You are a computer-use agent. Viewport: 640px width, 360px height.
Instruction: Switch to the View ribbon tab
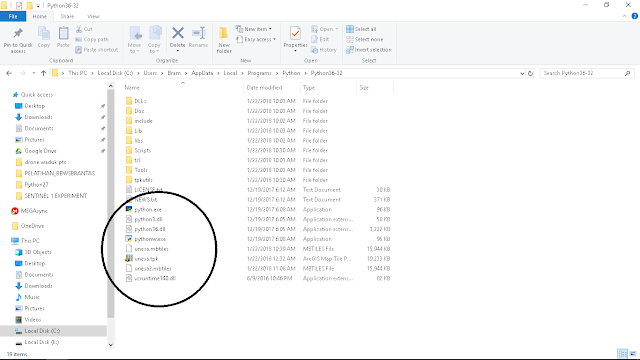93,16
